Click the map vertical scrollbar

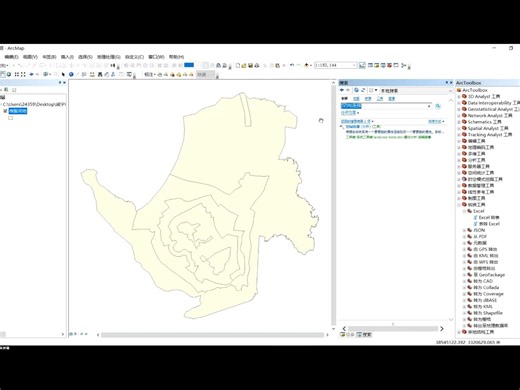pyautogui.click(x=333, y=205)
